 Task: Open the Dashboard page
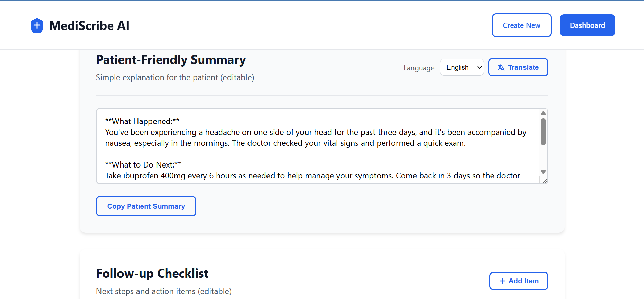(x=587, y=25)
